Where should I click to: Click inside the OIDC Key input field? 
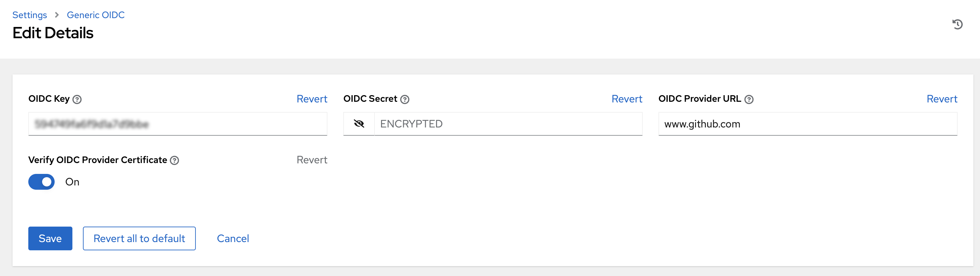coord(178,124)
